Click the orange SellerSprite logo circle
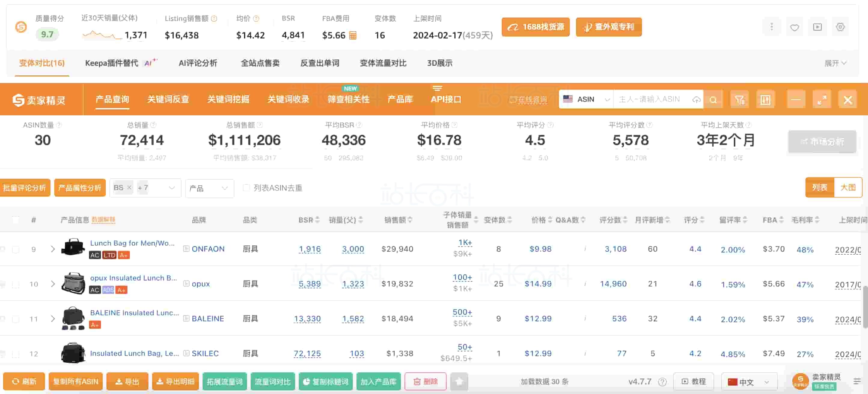The width and height of the screenshot is (868, 394). tap(21, 27)
